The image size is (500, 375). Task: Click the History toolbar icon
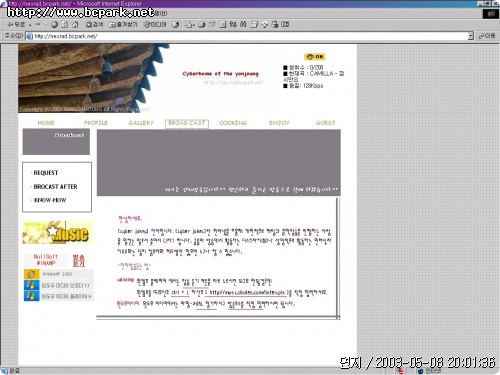point(176,24)
